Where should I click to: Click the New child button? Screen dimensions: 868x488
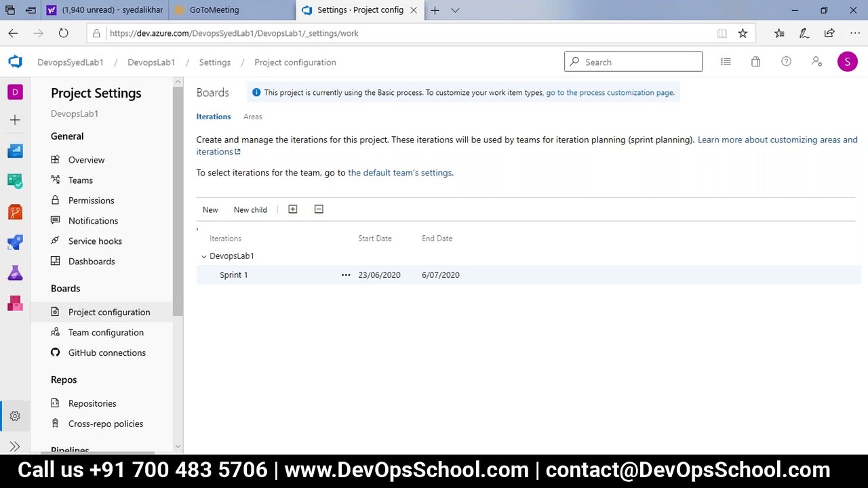[x=250, y=209]
